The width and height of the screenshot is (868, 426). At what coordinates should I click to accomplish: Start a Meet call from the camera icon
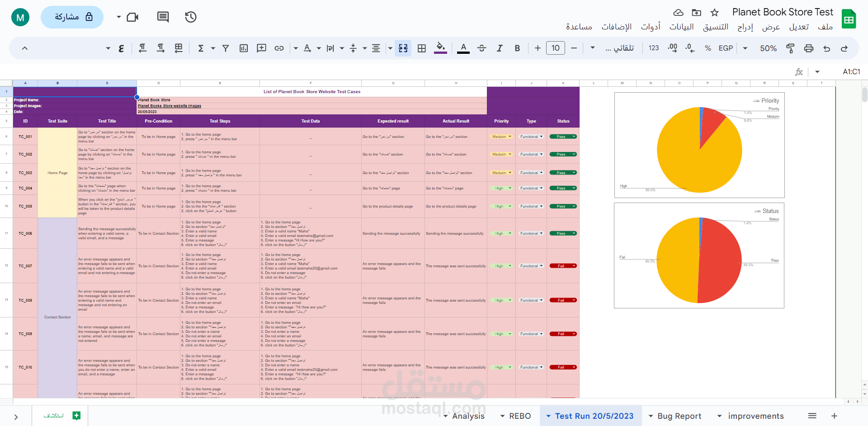133,17
